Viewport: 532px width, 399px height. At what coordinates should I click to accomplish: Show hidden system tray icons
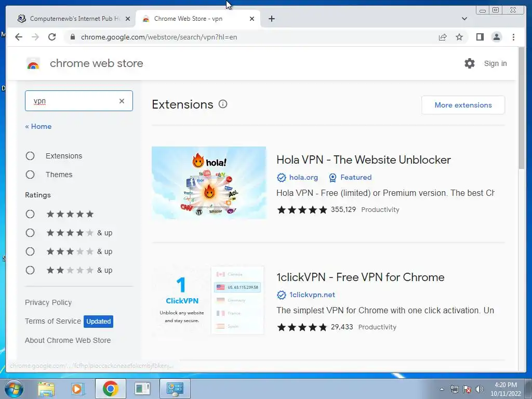click(442, 389)
